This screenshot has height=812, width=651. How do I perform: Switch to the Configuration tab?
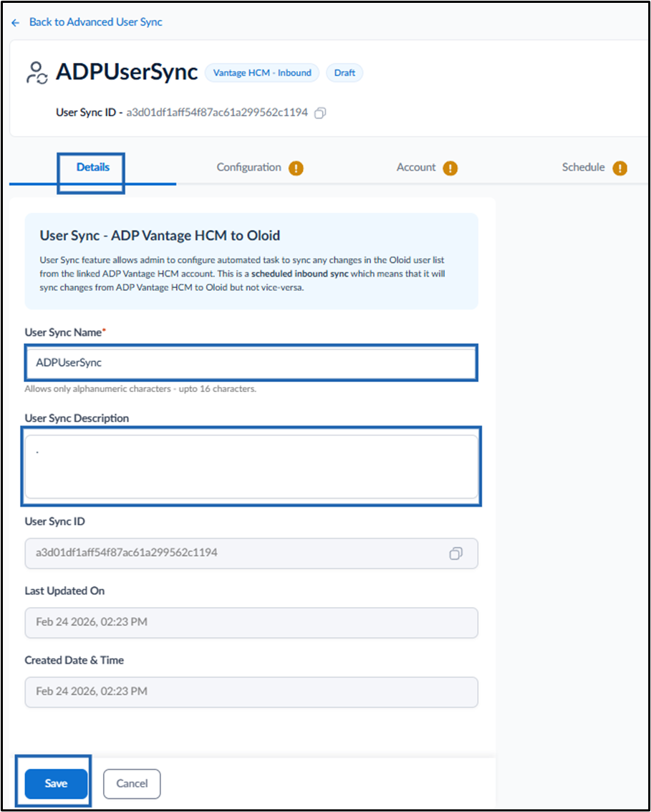point(249,167)
